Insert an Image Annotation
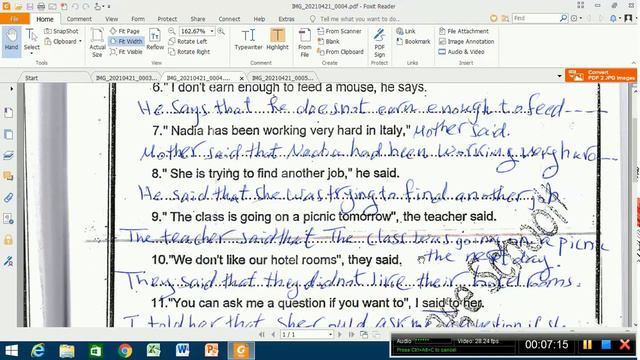 (466, 41)
